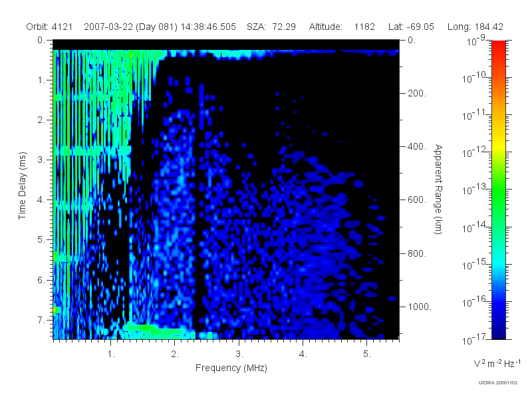
Task: Click the colorbar units label V² m⁻² Hz⁻¹
Action: pos(497,363)
